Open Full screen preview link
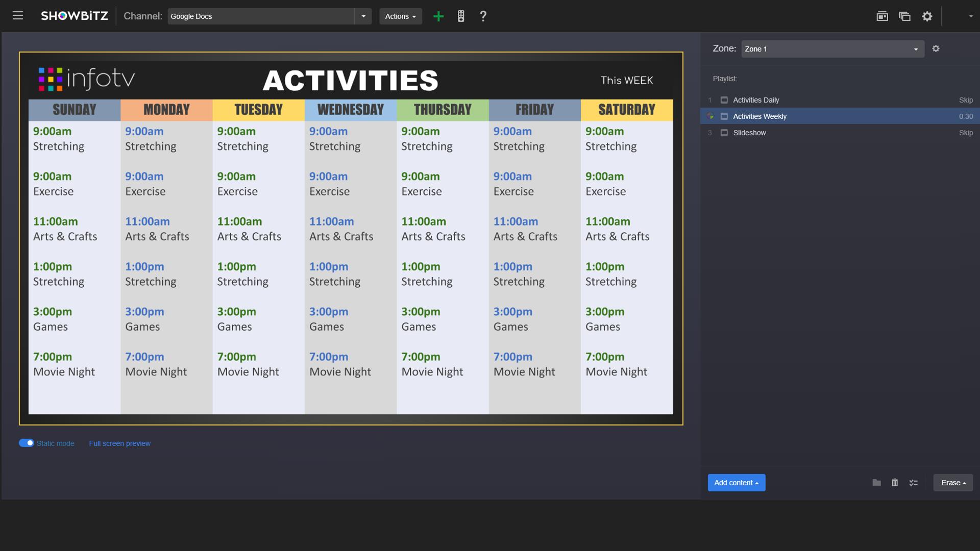Viewport: 980px width, 551px height. 119,443
